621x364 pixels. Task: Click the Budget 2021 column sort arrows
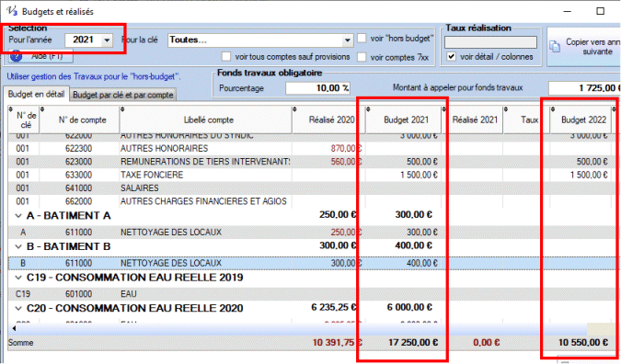[368, 109]
